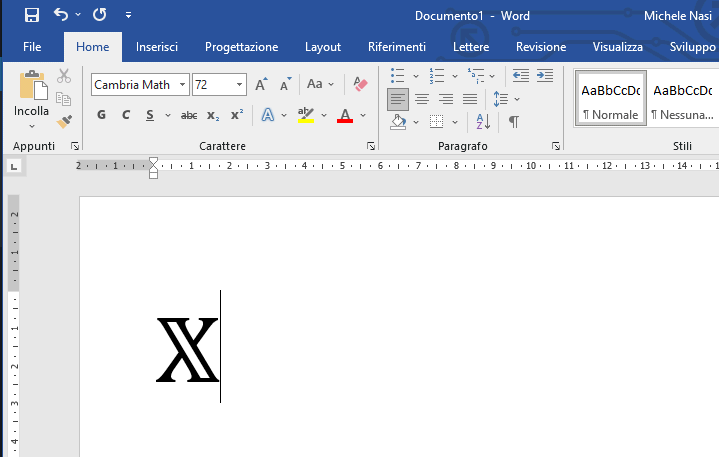Open the Layout ribbon tab

point(323,47)
